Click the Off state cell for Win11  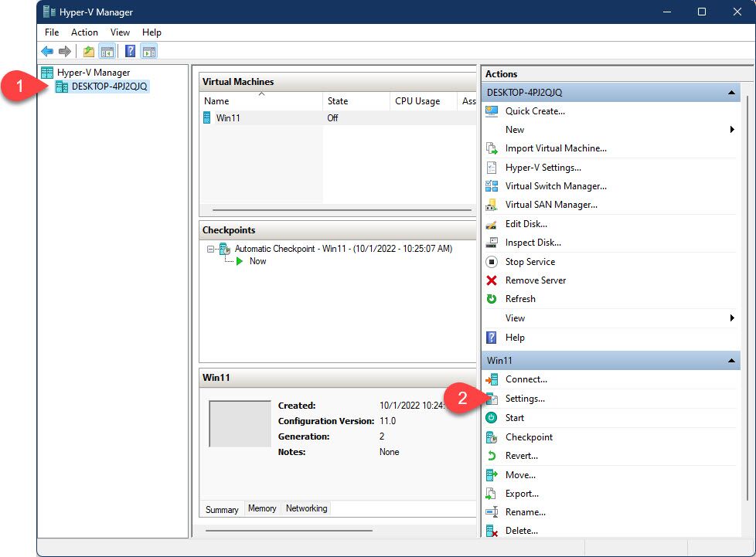pos(332,118)
